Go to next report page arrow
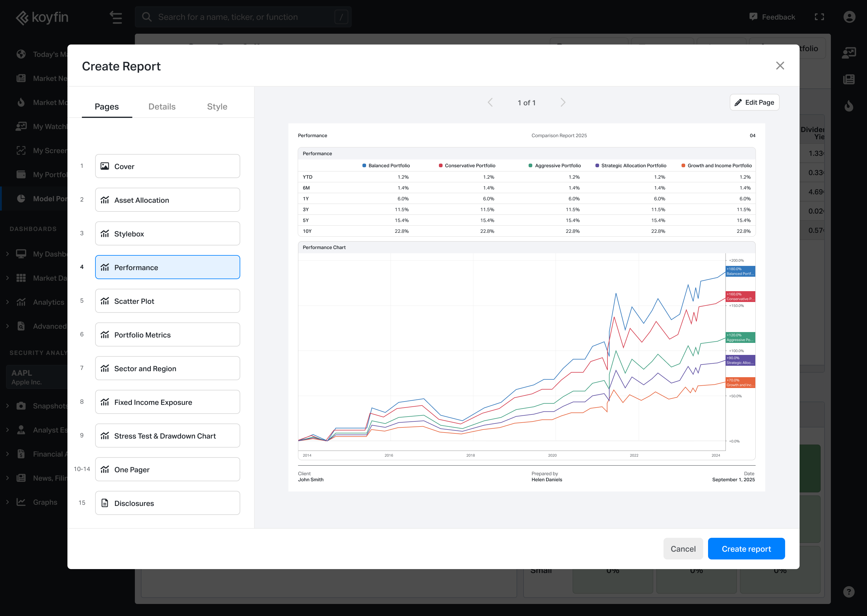Image resolution: width=867 pixels, height=616 pixels. [563, 102]
